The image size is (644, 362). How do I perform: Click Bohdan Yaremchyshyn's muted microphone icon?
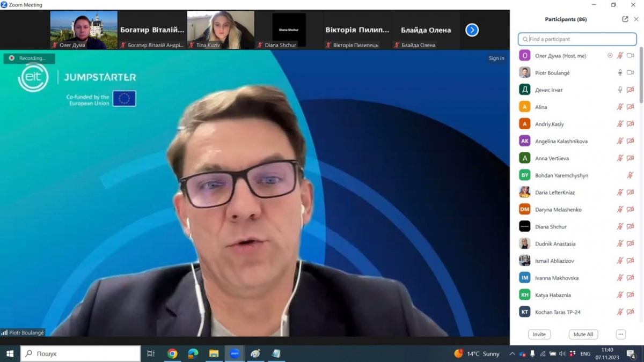[630, 175]
